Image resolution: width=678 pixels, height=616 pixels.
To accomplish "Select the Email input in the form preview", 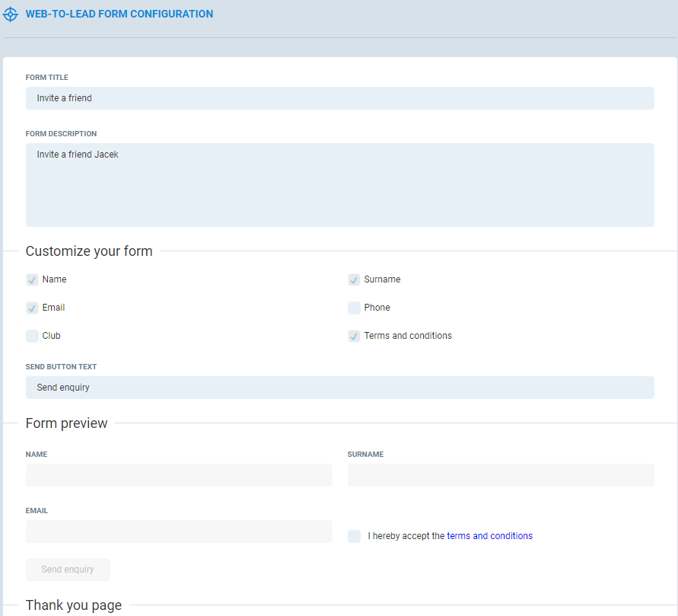I will point(179,531).
